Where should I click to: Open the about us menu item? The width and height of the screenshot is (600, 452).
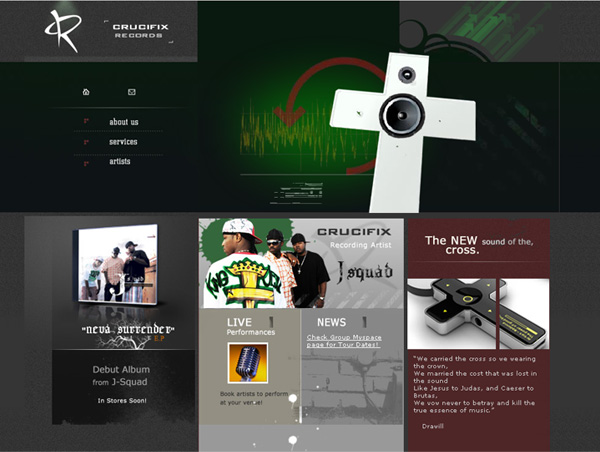coord(124,122)
